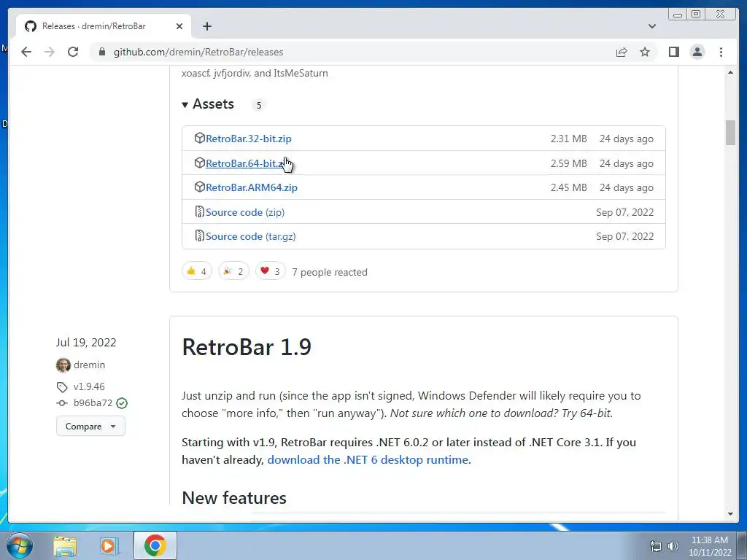Click file icon beside Source code (zip)

[x=200, y=211]
